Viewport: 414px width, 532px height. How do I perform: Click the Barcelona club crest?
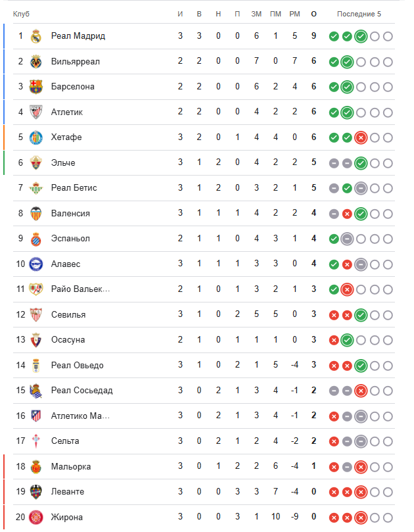click(35, 87)
